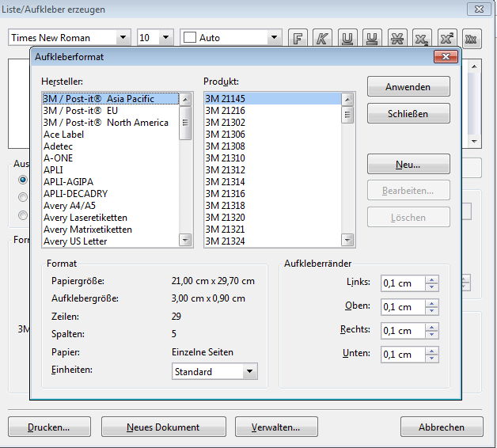This screenshot has height=448, width=497.
Task: Close the Liste/Aufkleber erzeugen window
Action: pos(479,9)
